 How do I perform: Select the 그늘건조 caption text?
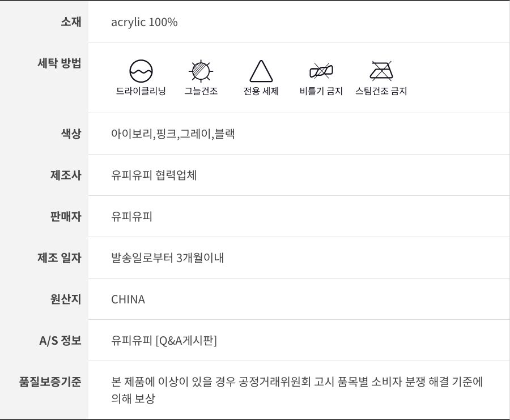tap(201, 91)
